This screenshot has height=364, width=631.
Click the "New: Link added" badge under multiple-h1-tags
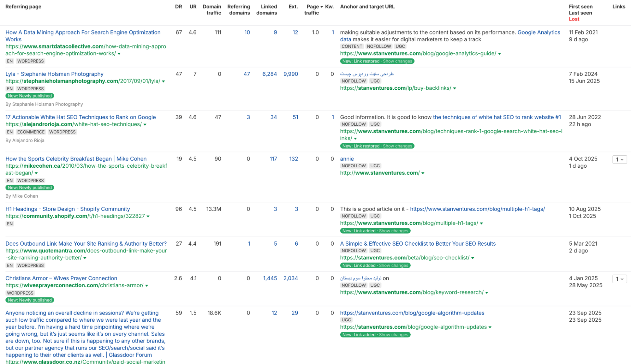pos(359,231)
